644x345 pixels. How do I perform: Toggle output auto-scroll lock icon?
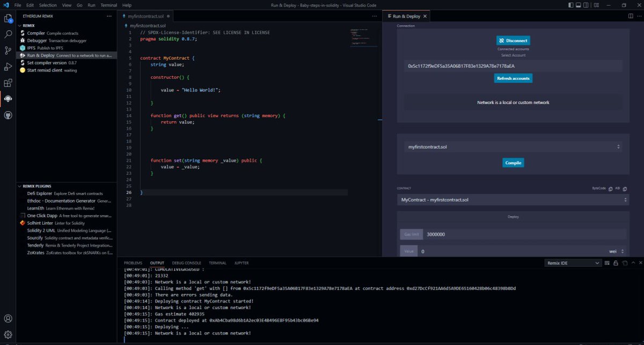tap(616, 263)
